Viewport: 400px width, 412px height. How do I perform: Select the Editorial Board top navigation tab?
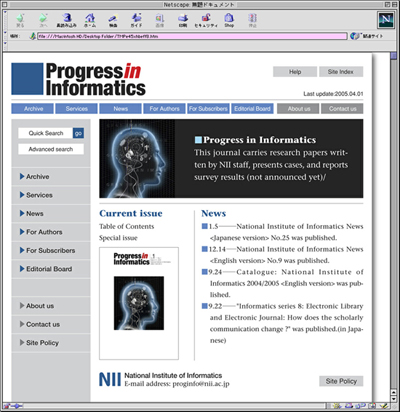point(252,109)
